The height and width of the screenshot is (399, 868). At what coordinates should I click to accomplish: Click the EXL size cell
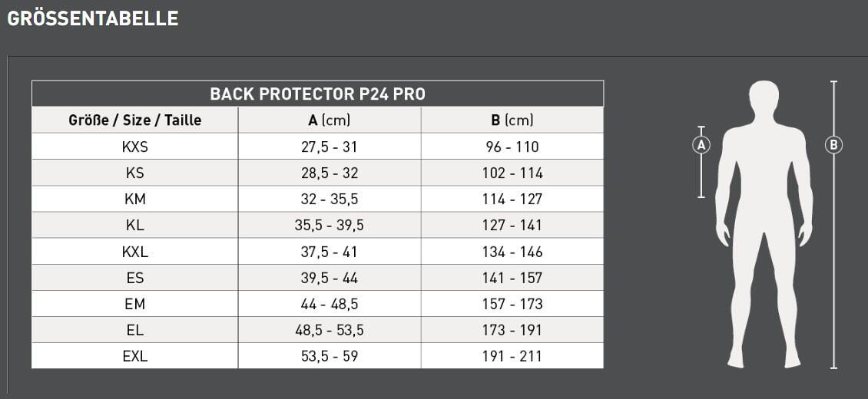(x=135, y=357)
